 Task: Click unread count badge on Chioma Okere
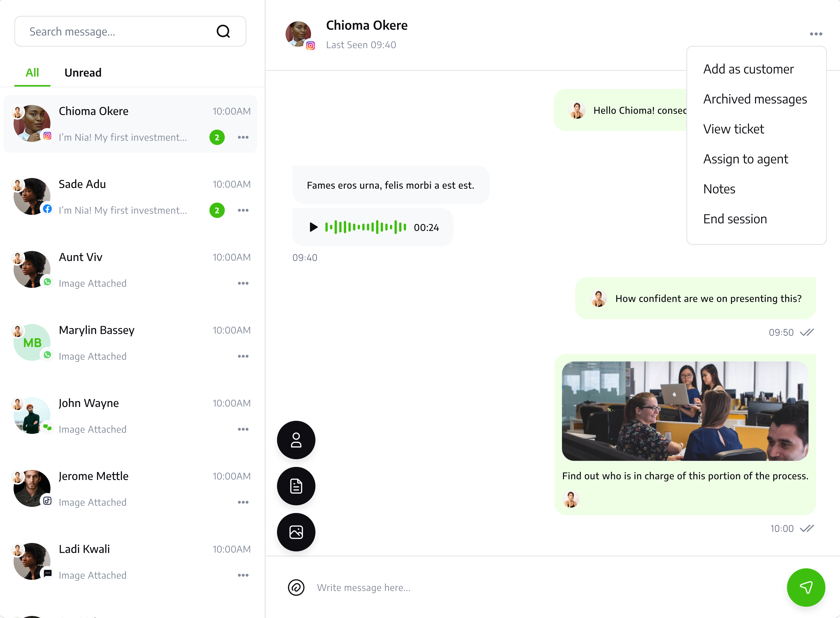(217, 137)
